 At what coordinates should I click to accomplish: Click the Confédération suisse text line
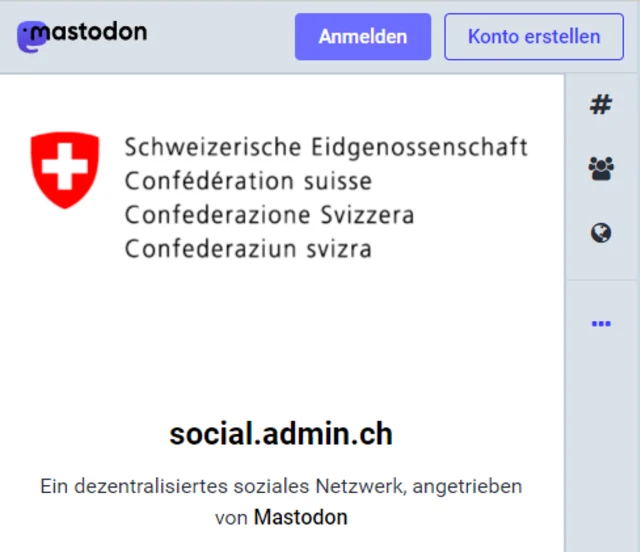(x=248, y=182)
